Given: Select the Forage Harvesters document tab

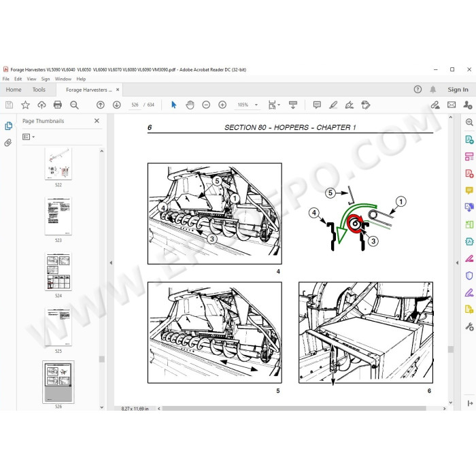Looking at the screenshot, I should point(88,90).
